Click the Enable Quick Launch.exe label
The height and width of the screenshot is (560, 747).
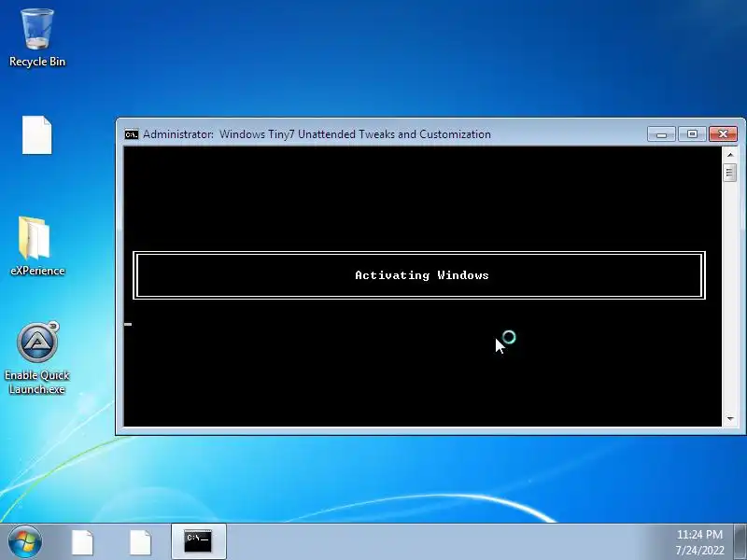tap(37, 382)
